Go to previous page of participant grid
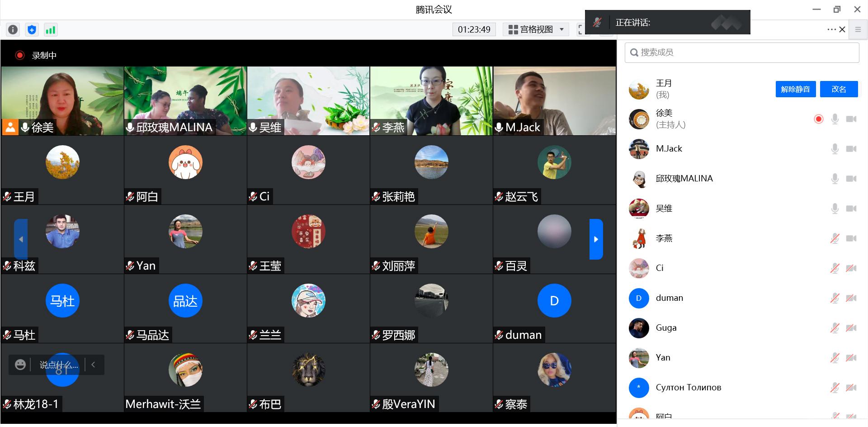868x427 pixels. pos(21,239)
